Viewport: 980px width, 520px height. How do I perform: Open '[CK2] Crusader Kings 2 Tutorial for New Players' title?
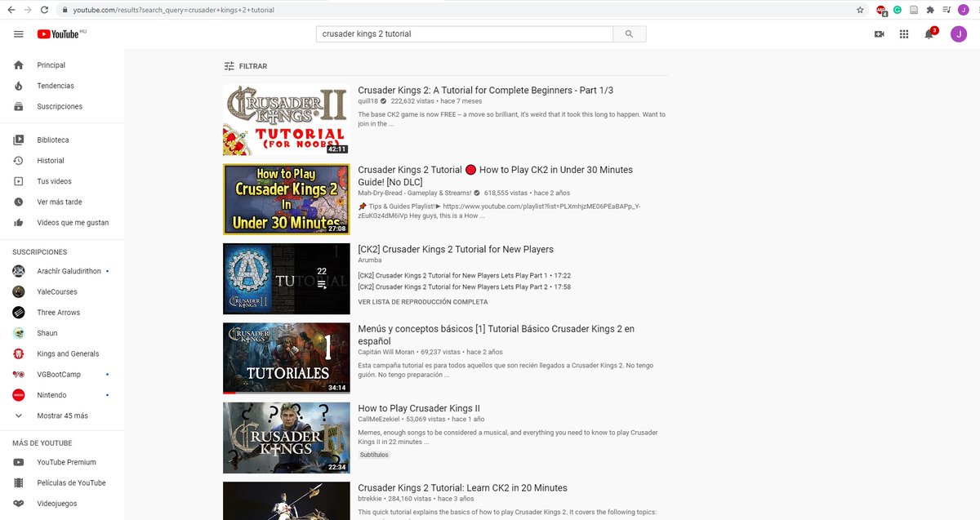[x=456, y=249]
